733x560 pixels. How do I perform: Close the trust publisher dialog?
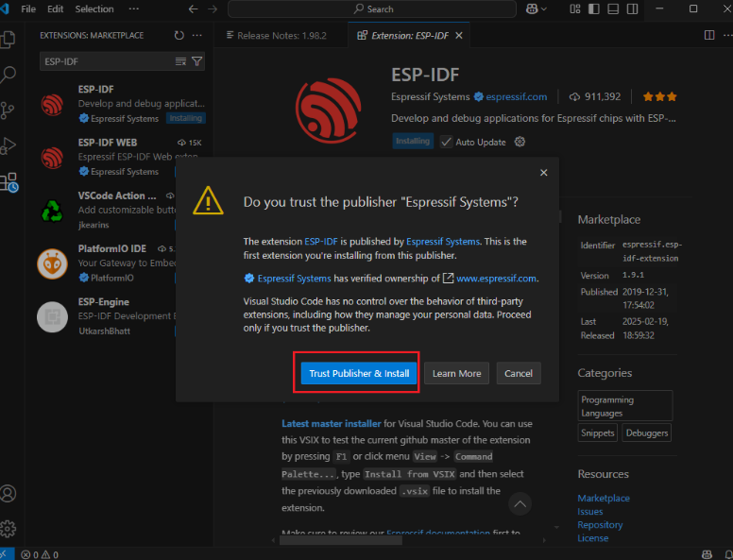544,173
